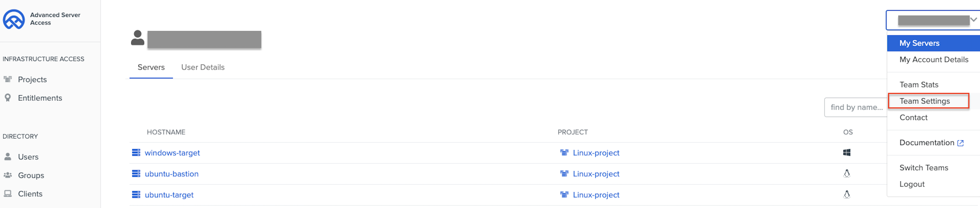Screen dimensions: 980x208
Task: Open the Documentation external link
Action: point(931,142)
